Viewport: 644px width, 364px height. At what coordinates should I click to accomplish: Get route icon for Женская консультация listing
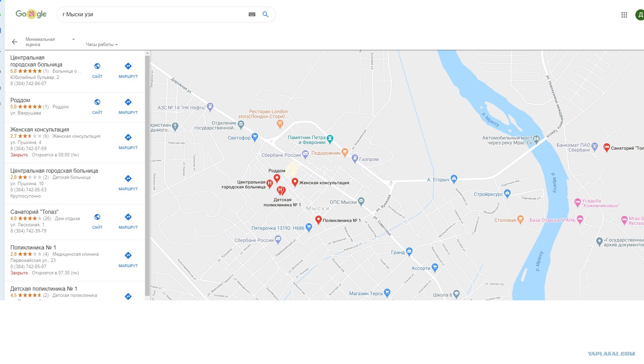(128, 137)
